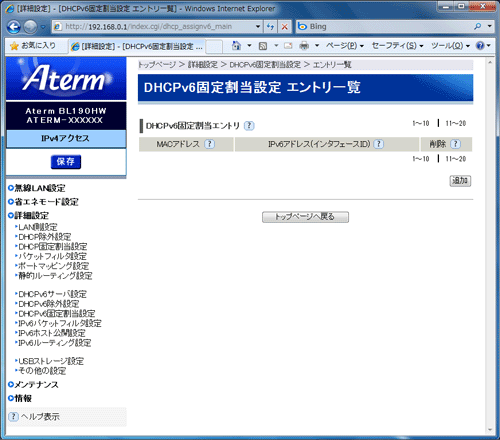This screenshot has width=500, height=440.
Task: Click the home icon in command bar
Action: click(236, 46)
